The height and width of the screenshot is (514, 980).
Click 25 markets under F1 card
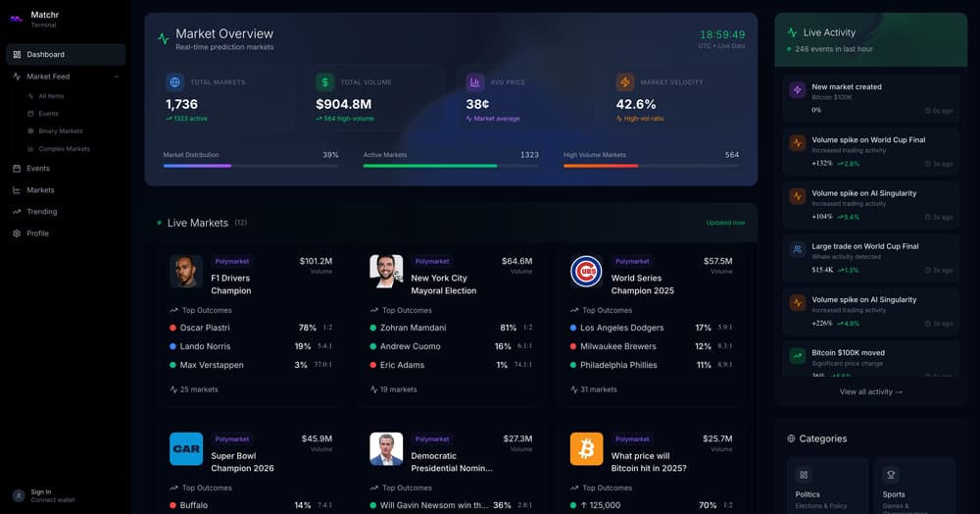tap(194, 389)
